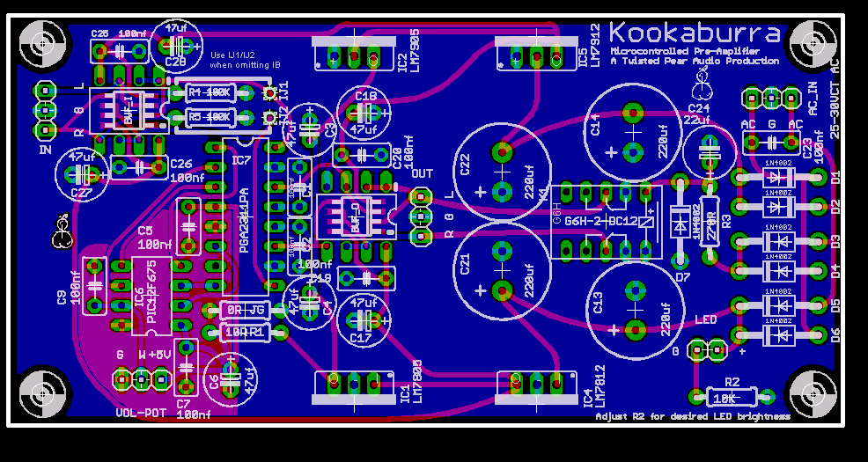Viewport: 868px width, 462px height.
Task: Select resistor R3 270R
Action: coord(709,220)
